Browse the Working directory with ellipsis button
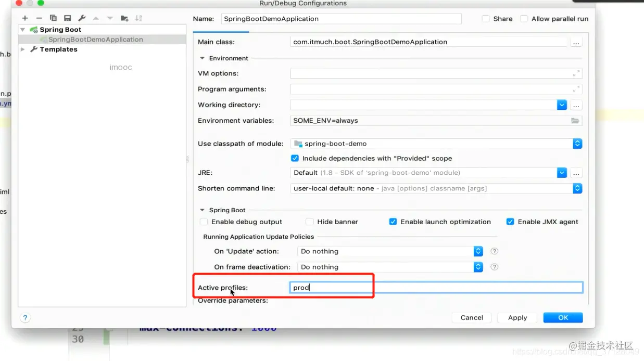 click(576, 105)
